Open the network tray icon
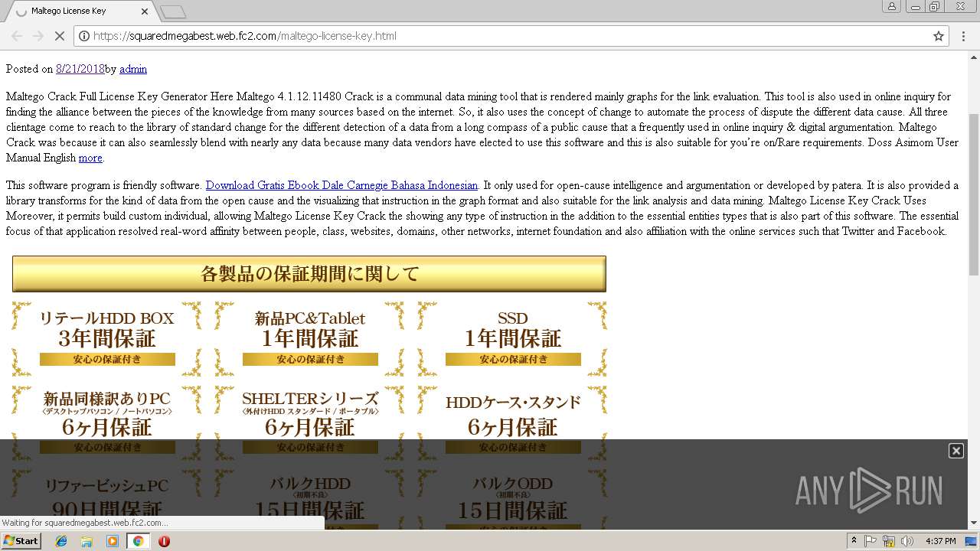Screen dimensions: 980x551 pyautogui.click(x=889, y=541)
